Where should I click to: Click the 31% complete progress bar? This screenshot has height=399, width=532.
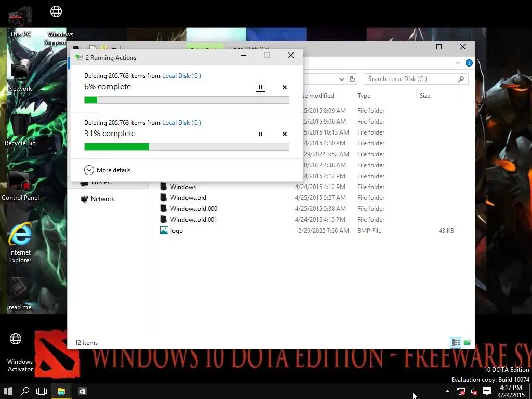(x=187, y=147)
